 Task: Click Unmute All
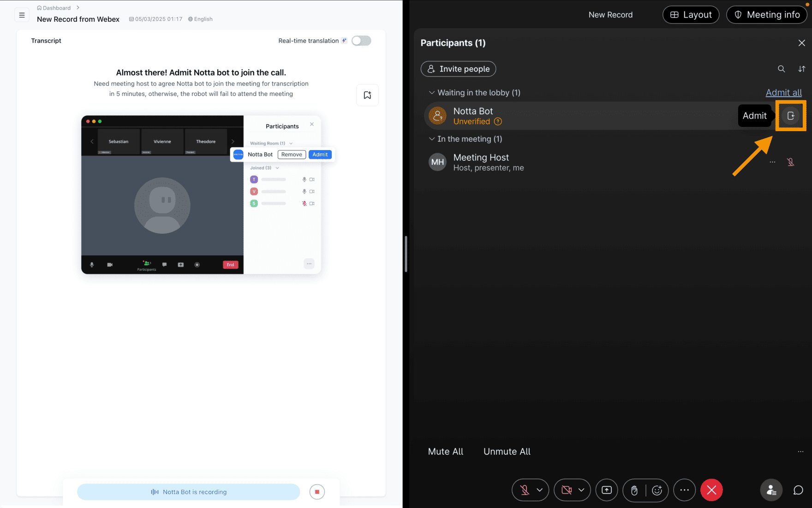(507, 452)
